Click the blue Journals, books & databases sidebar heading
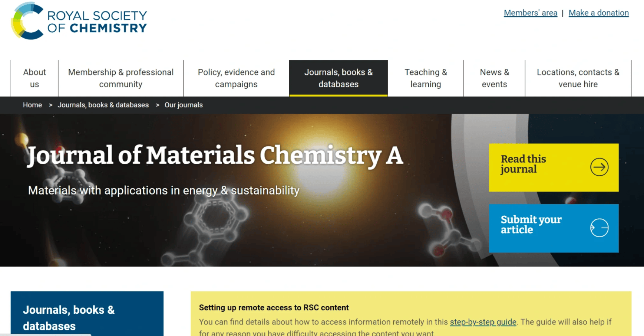This screenshot has height=336, width=644. pyautogui.click(x=69, y=317)
